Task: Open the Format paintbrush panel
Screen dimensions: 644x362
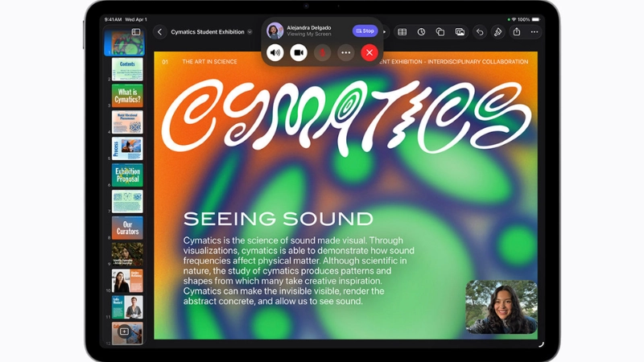Action: pos(497,32)
